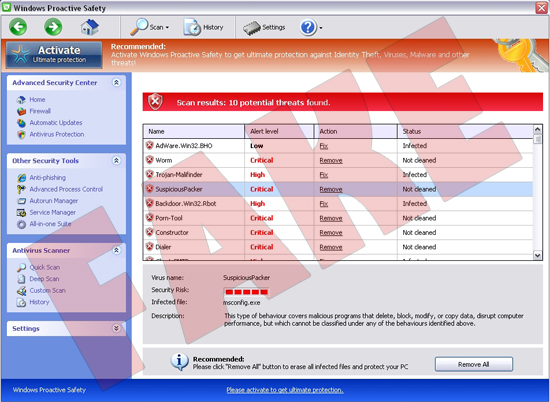The image size is (550, 402).
Task: Click the Antivirus Protection shield icon
Action: [21, 135]
